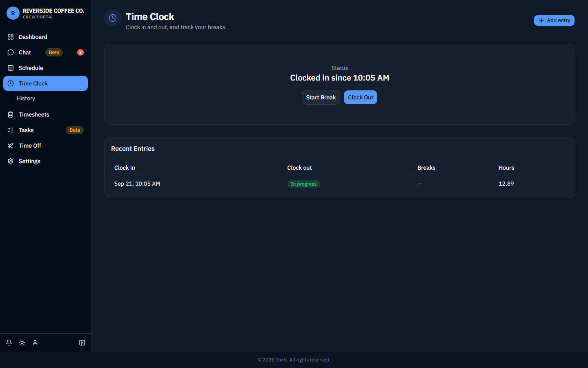The height and width of the screenshot is (368, 588).
Task: Click the Recent Entries heading
Action: 133,149
